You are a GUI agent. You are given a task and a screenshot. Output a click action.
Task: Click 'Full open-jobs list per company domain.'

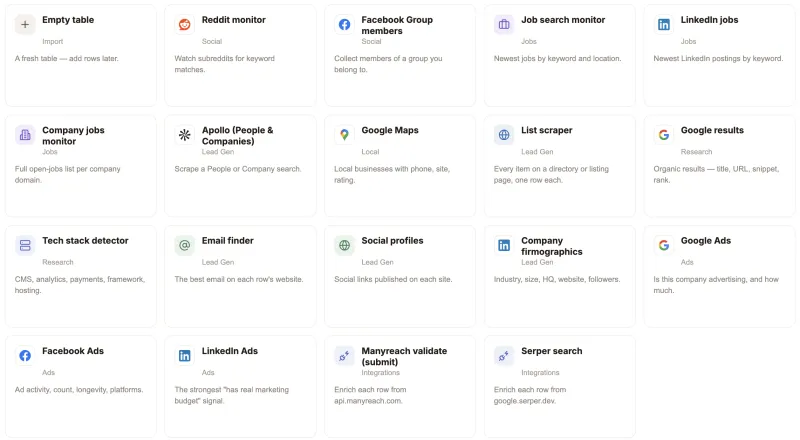(67, 174)
